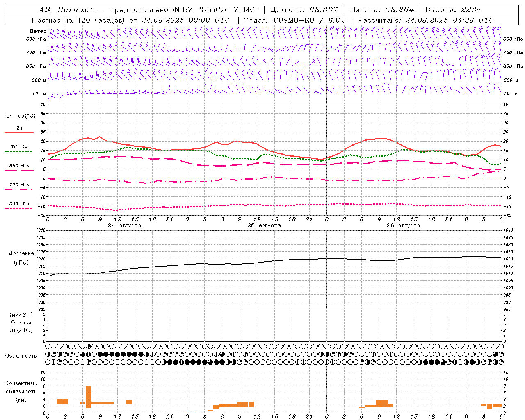Select the 'Давление' pressure panel label
This screenshot has height=420, width=525.
(x=21, y=253)
